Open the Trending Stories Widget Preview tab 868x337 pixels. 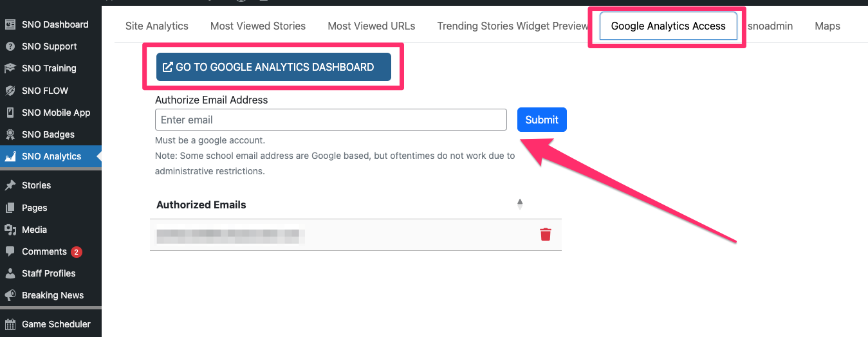pyautogui.click(x=513, y=26)
